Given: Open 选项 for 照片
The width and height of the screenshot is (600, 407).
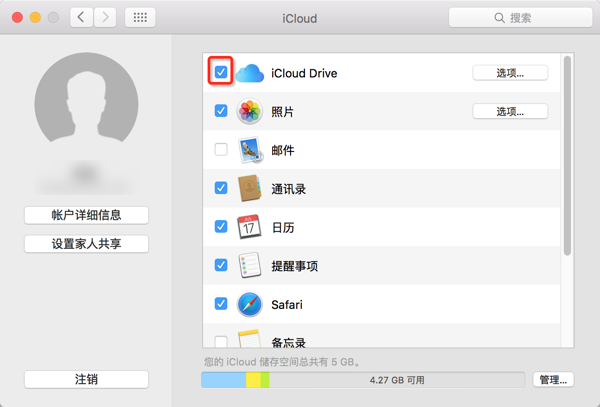Looking at the screenshot, I should pos(510,111).
